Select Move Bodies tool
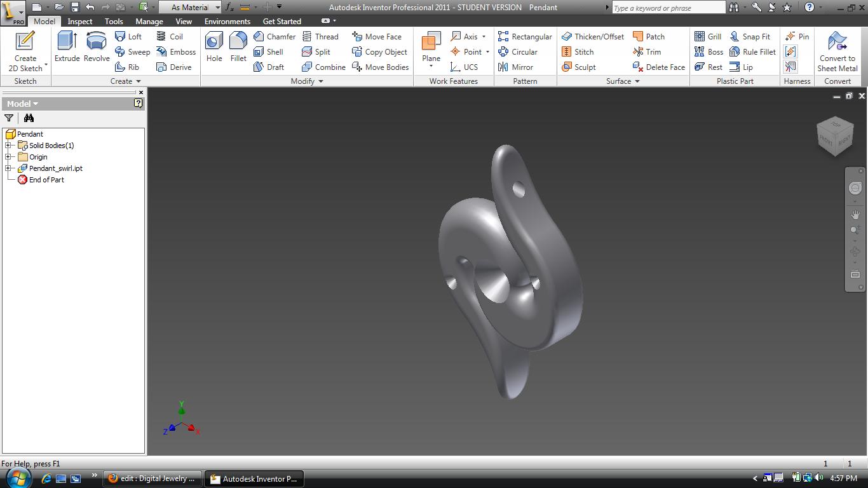Viewport: 868px width, 488px height. coord(380,67)
